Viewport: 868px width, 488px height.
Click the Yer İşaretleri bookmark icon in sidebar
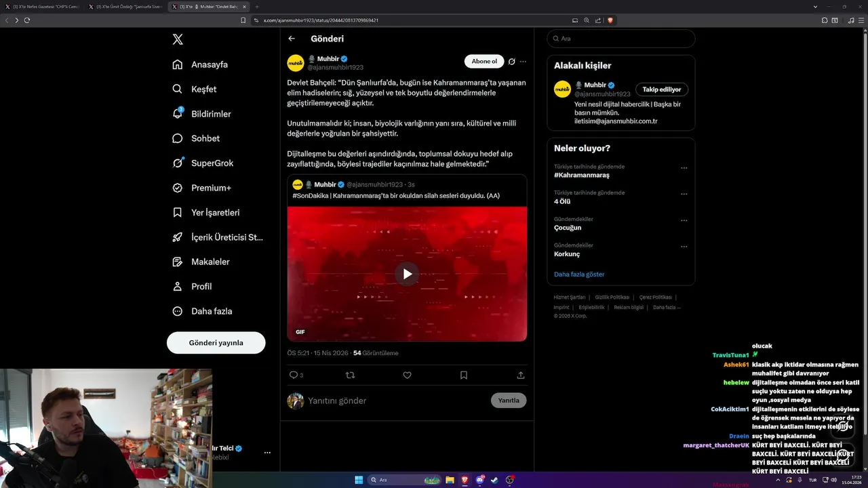tap(178, 212)
